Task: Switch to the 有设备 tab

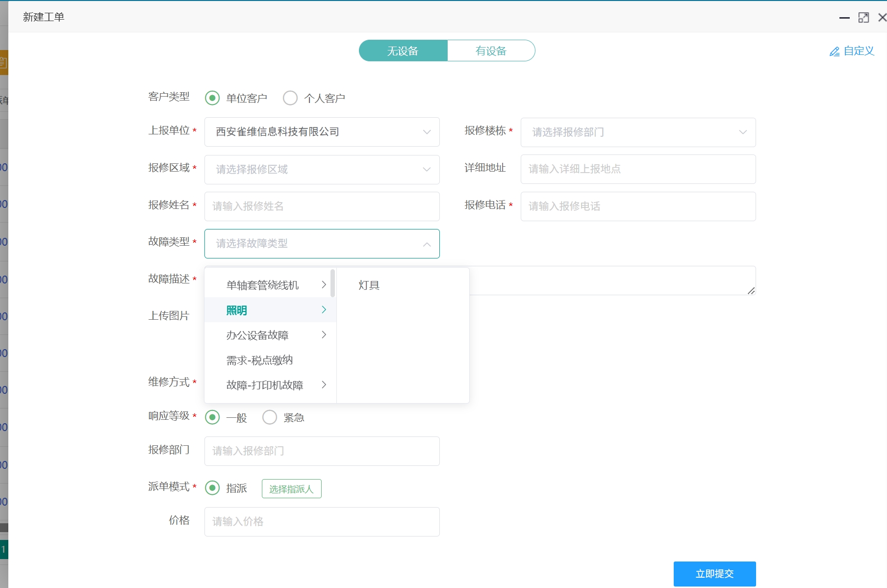Action: tap(491, 51)
